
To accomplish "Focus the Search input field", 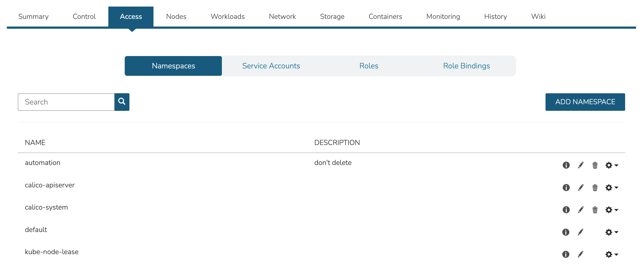I will pos(66,102).
